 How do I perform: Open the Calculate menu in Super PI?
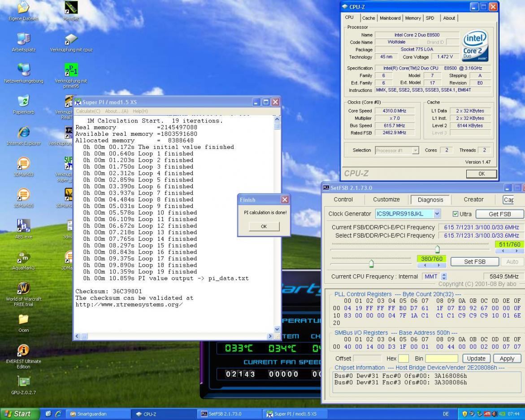click(x=88, y=111)
